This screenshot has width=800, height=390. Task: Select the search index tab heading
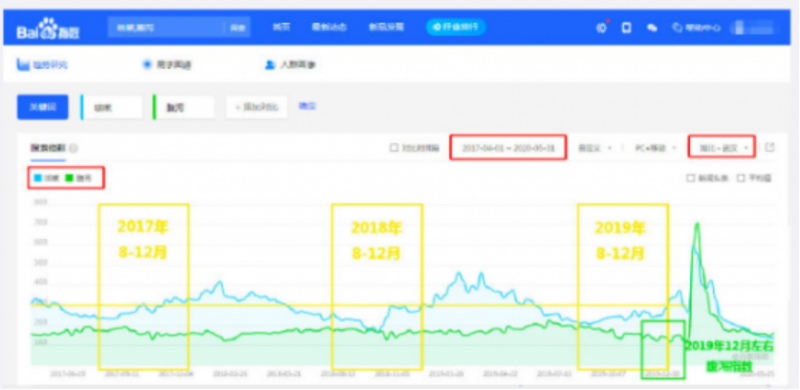click(48, 148)
